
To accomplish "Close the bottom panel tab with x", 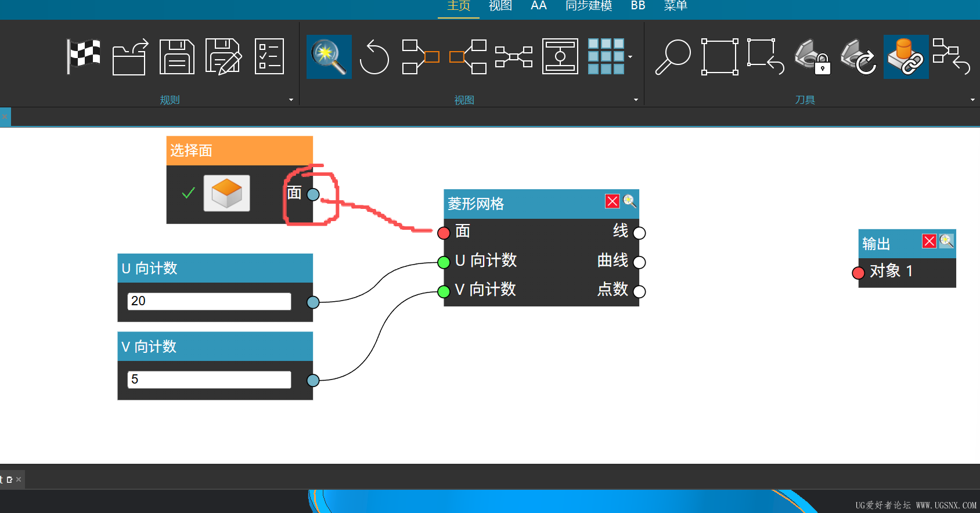I will [x=19, y=479].
